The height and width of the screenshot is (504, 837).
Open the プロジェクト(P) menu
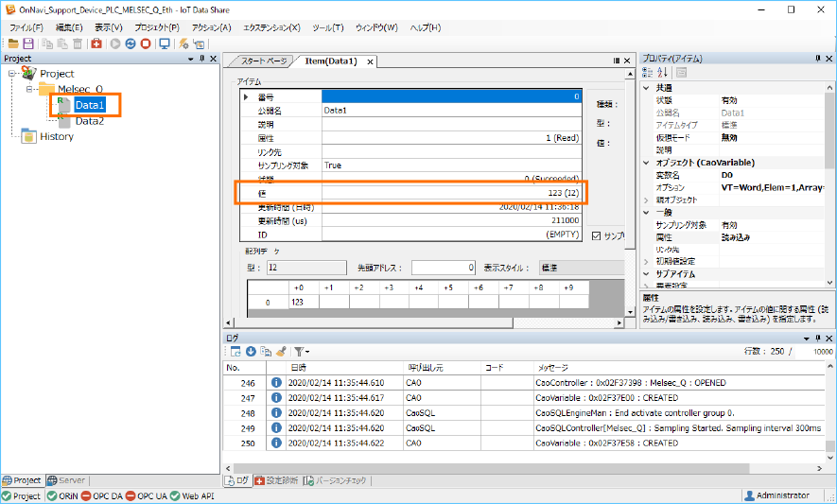click(156, 27)
